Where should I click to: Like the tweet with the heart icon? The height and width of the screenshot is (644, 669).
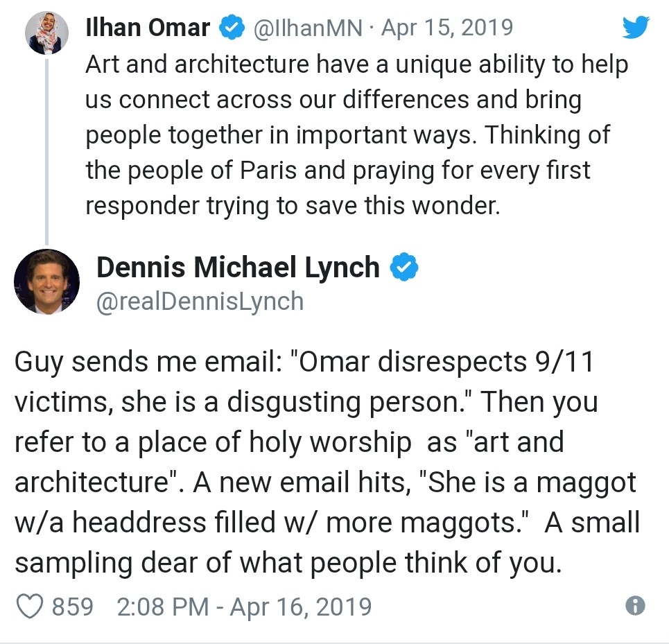pos(29,607)
